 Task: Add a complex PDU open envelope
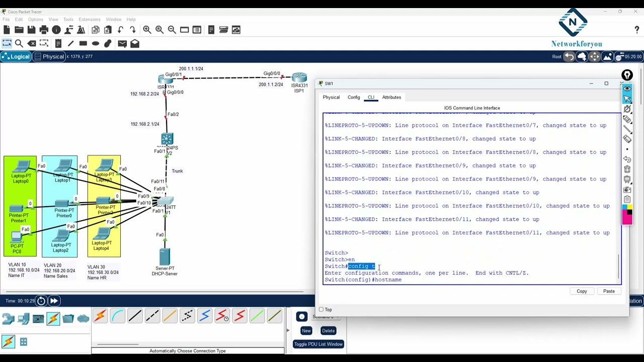pos(135,43)
